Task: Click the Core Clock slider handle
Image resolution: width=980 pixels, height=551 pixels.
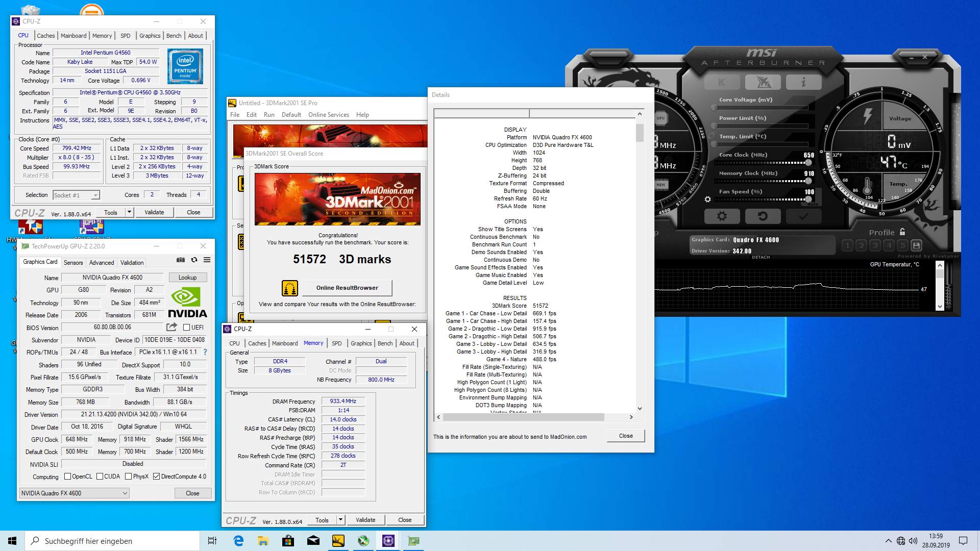Action: point(808,163)
